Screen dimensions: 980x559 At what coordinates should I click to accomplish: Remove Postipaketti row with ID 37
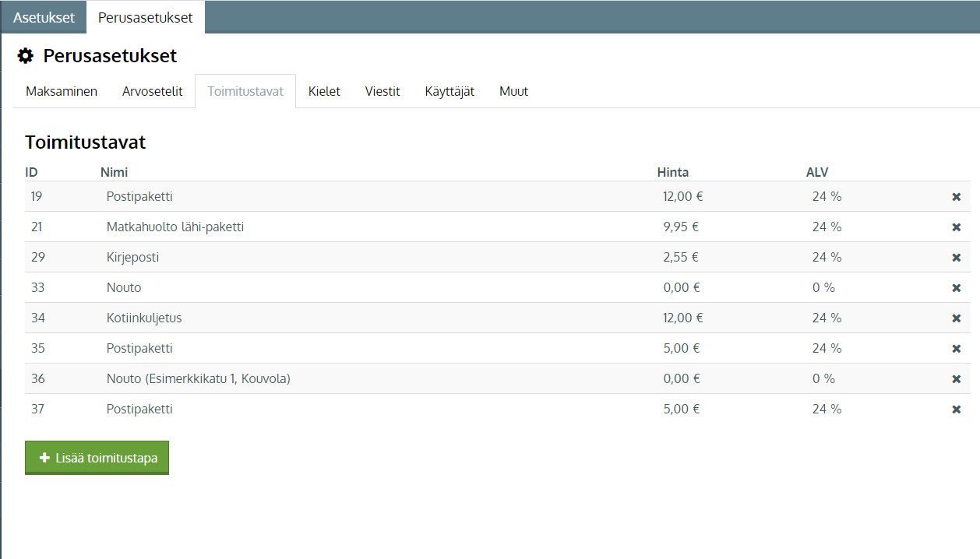click(x=957, y=410)
